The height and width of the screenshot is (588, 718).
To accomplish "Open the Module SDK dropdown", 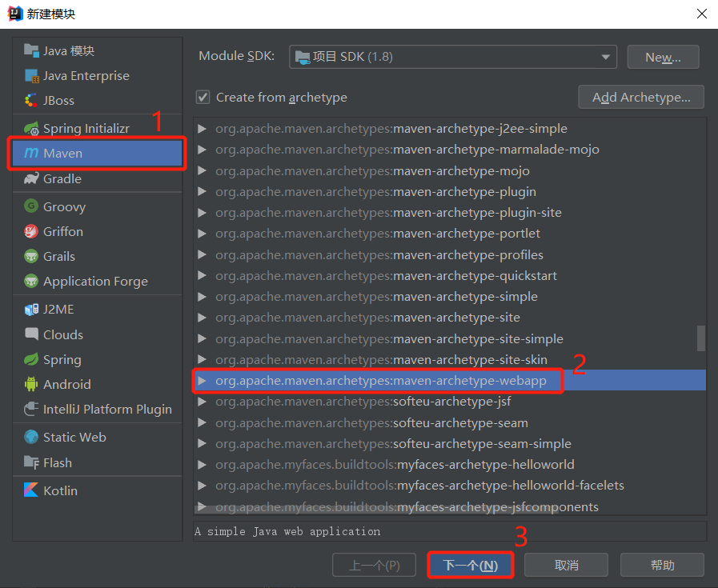I will (607, 56).
